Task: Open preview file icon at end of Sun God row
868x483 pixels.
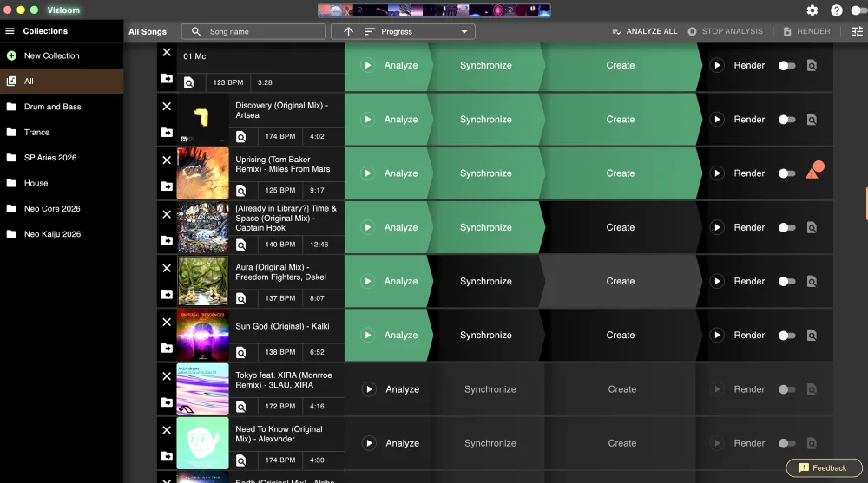Action: coord(812,336)
